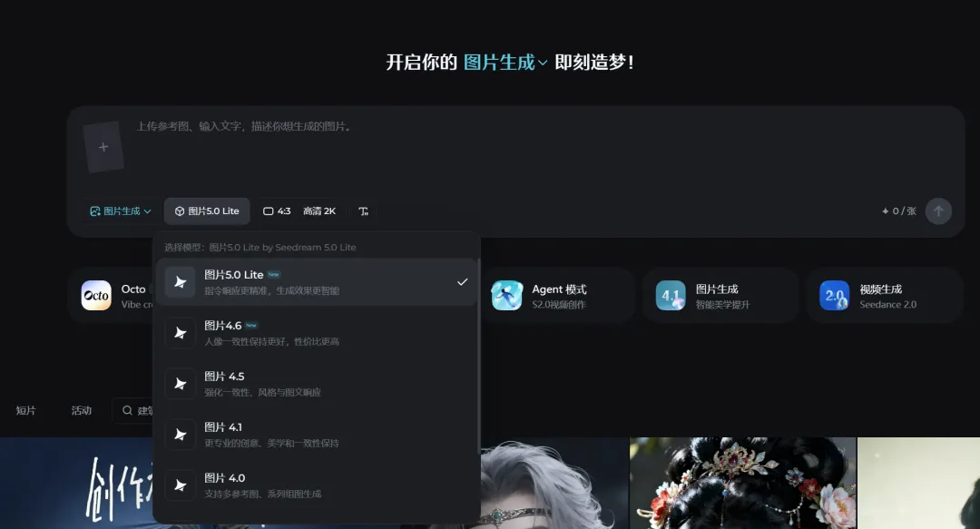Click the 选择模型 header text in dropdown
980x529 pixels.
click(x=260, y=247)
